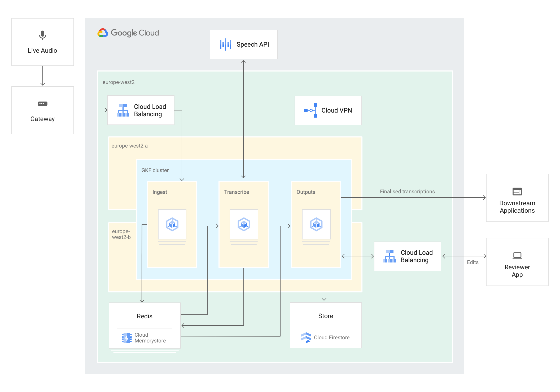The width and height of the screenshot is (560, 392).
Task: Select the Redis heading text
Action: tap(145, 316)
